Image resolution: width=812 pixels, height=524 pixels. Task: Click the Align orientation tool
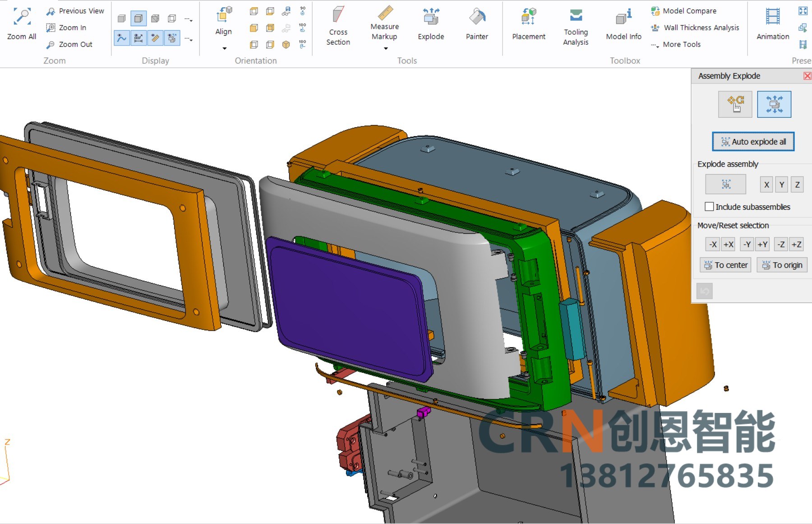pyautogui.click(x=224, y=21)
